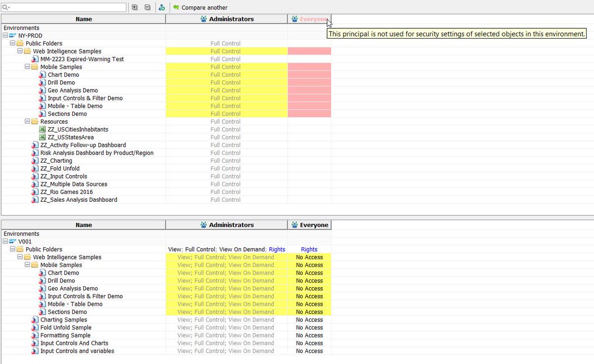Click the Rights link in Everyone column

[309, 249]
